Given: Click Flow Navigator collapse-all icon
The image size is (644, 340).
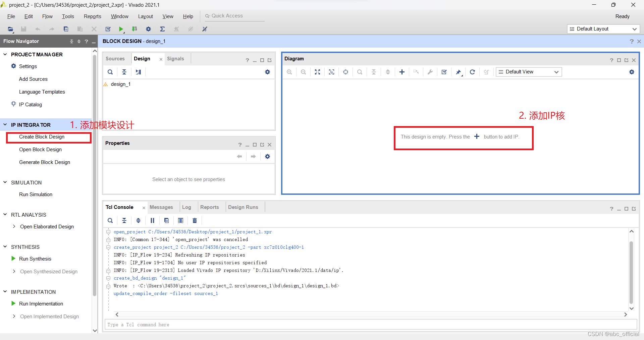Looking at the screenshot, I should coord(71,41).
